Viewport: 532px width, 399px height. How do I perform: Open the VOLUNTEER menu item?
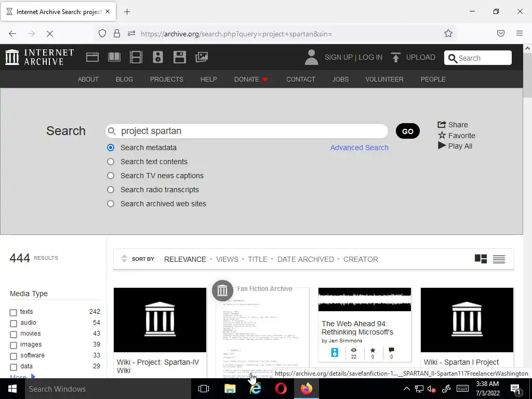pyautogui.click(x=384, y=79)
